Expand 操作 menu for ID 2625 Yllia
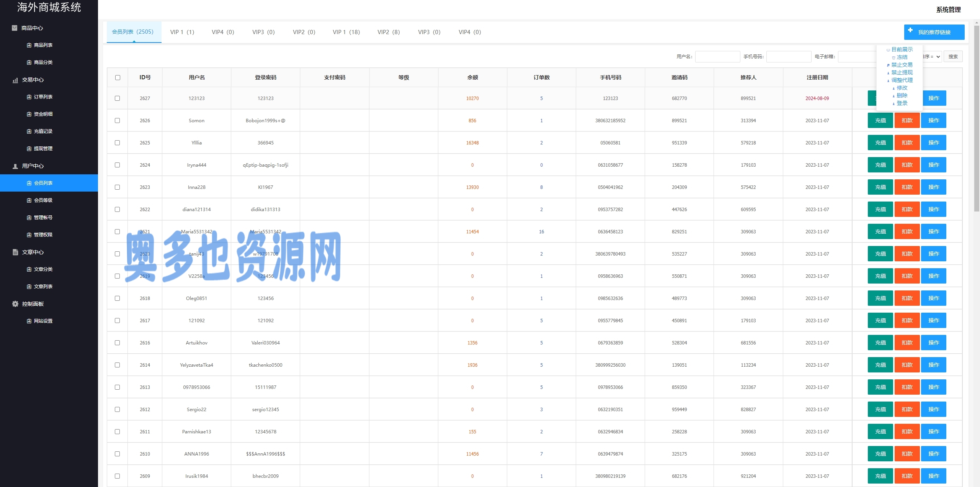Image resolution: width=980 pixels, height=487 pixels. pos(933,143)
